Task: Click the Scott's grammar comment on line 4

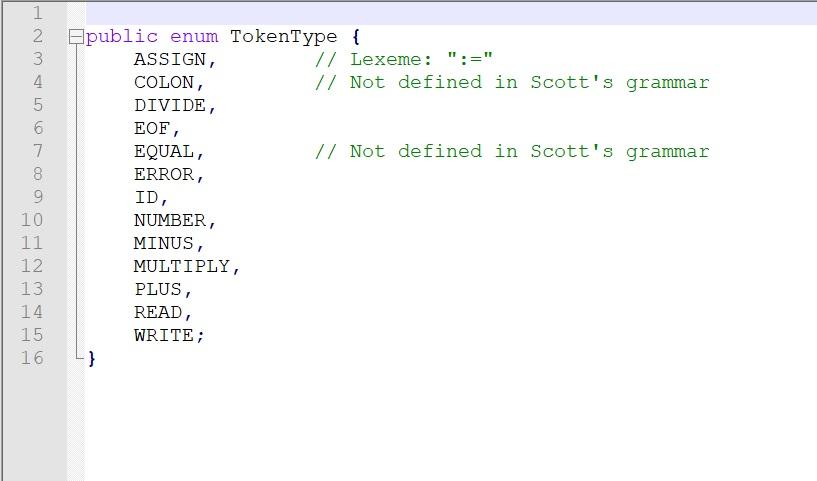Action: [512, 82]
